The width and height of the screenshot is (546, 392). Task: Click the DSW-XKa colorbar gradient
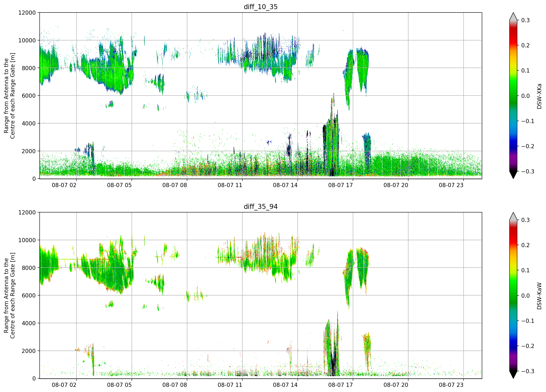click(513, 96)
